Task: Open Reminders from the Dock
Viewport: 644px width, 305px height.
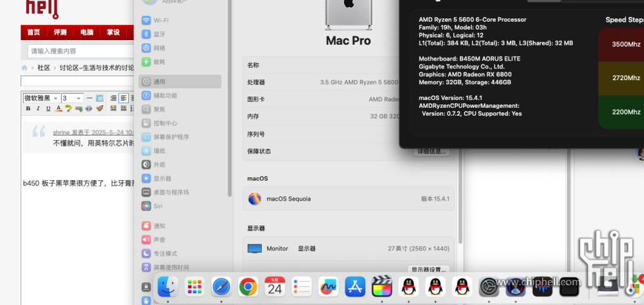Action: point(301,287)
